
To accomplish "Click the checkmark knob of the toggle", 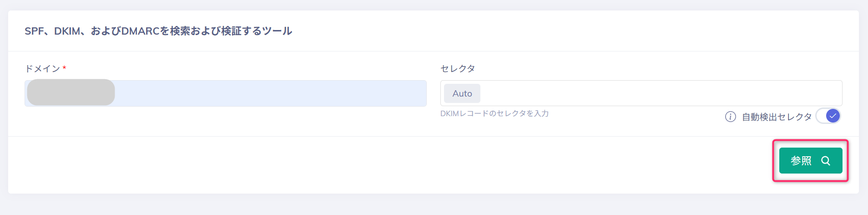I will [x=833, y=116].
